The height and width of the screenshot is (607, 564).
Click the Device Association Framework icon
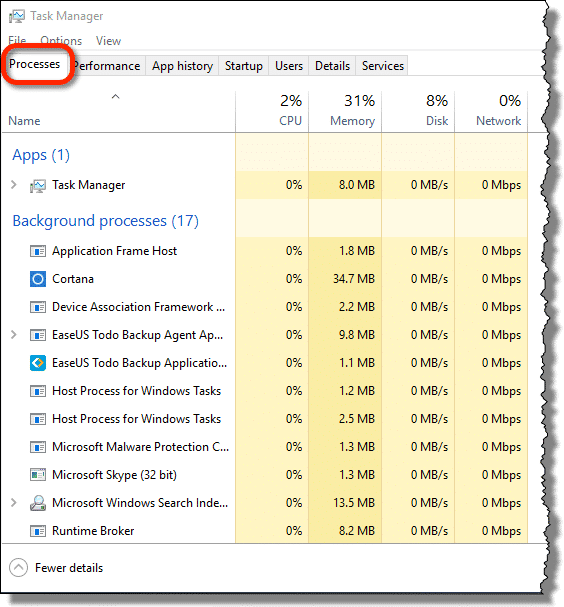click(38, 307)
